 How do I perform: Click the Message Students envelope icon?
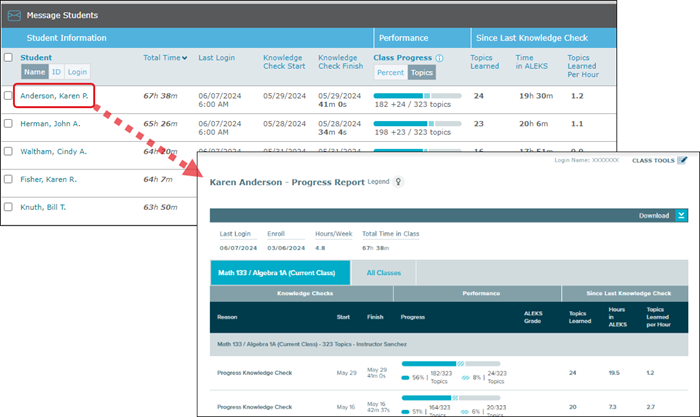point(13,16)
